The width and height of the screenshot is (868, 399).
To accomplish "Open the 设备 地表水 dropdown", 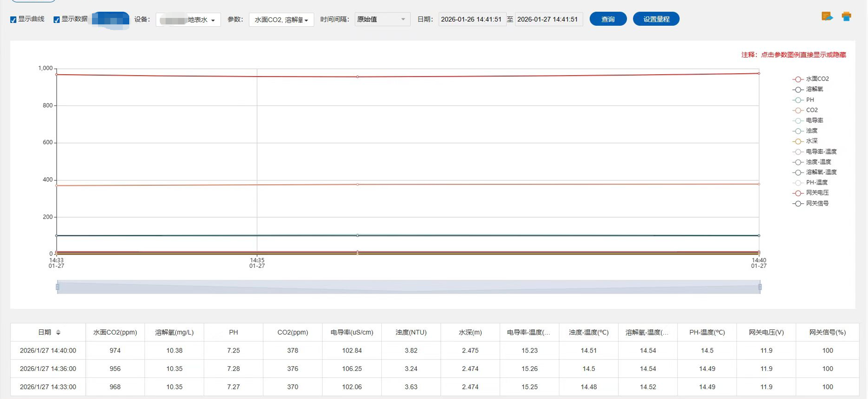I will [x=188, y=20].
